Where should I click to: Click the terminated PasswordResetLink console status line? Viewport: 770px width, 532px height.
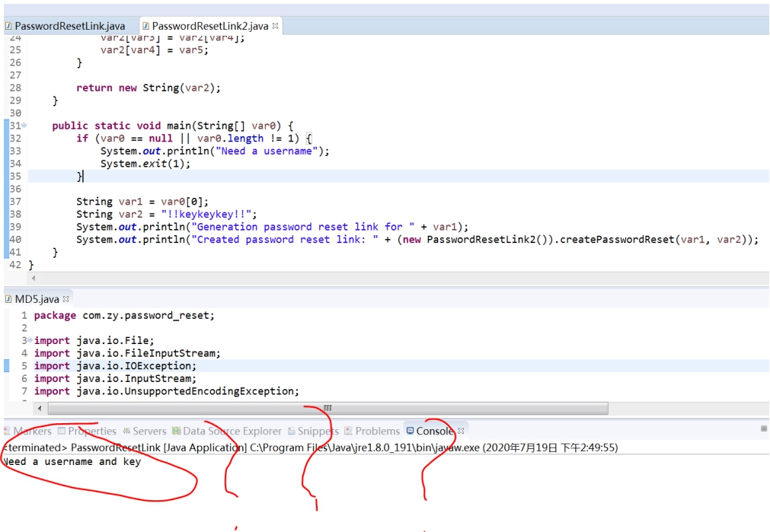click(x=311, y=447)
